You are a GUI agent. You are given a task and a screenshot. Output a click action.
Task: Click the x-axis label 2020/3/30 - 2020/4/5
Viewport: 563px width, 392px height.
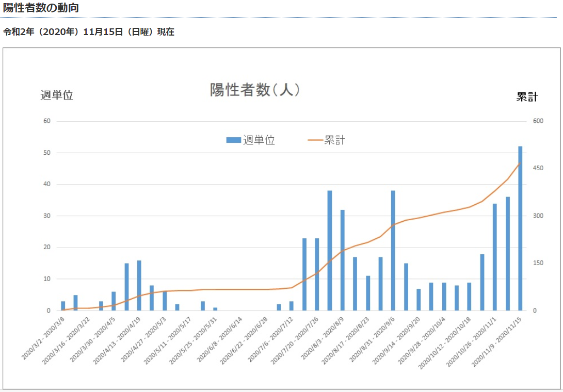click(x=93, y=340)
